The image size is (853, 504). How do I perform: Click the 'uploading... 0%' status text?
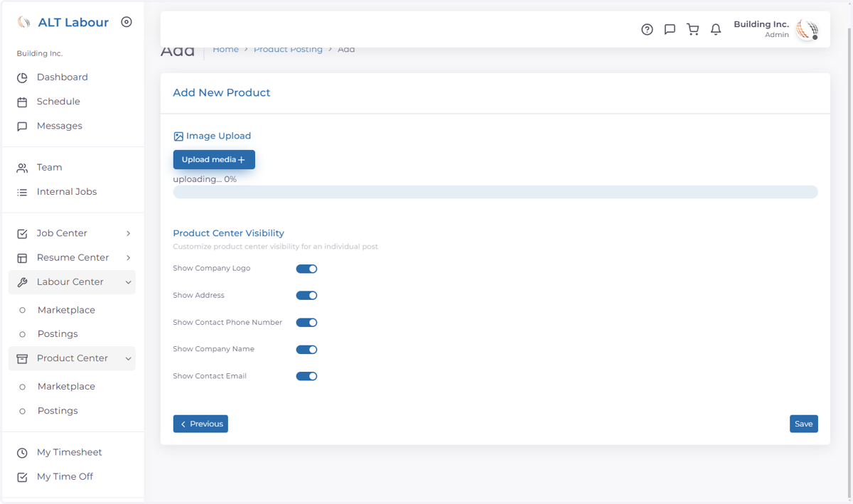tap(205, 179)
